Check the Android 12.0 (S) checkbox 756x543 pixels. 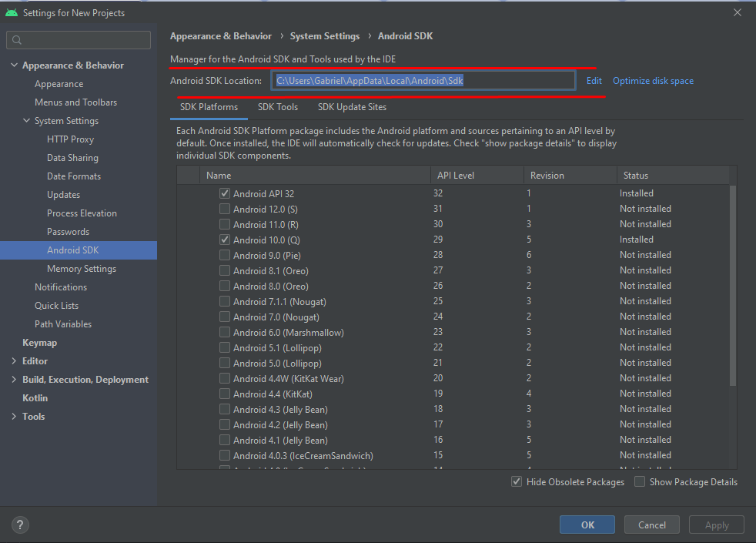pyautogui.click(x=225, y=209)
